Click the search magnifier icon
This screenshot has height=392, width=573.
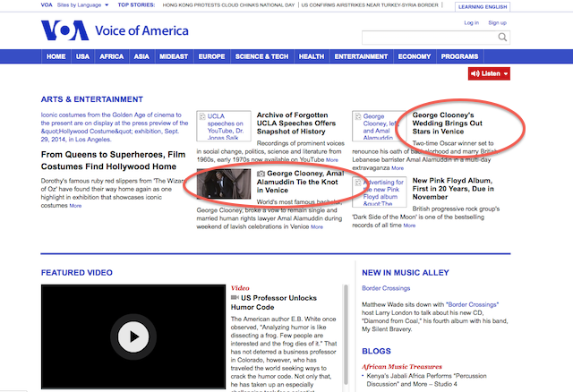502,38
